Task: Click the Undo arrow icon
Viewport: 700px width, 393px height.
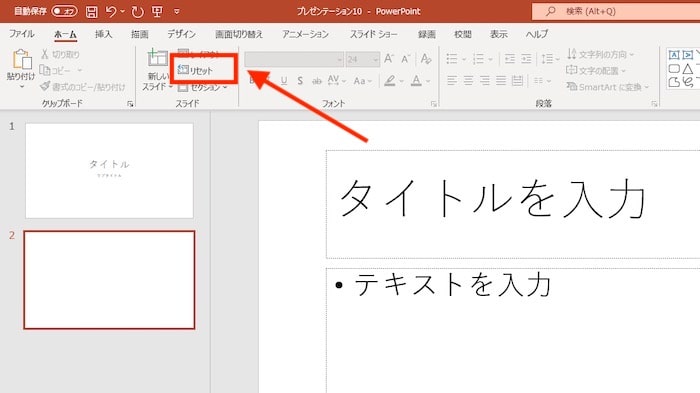Action: (x=111, y=11)
